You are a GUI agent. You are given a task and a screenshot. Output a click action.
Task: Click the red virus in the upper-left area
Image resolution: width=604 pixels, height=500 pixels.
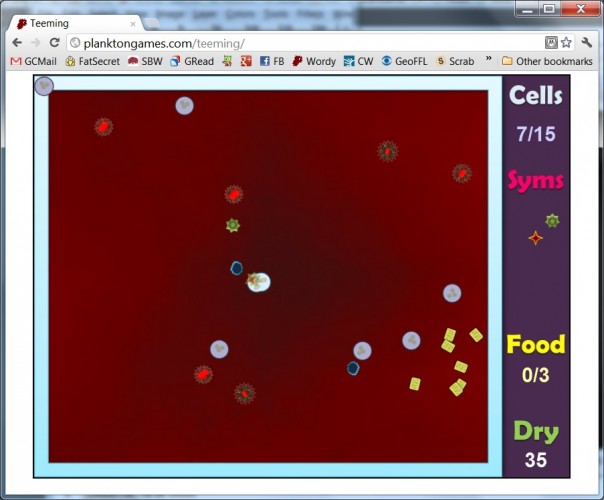coord(103,127)
